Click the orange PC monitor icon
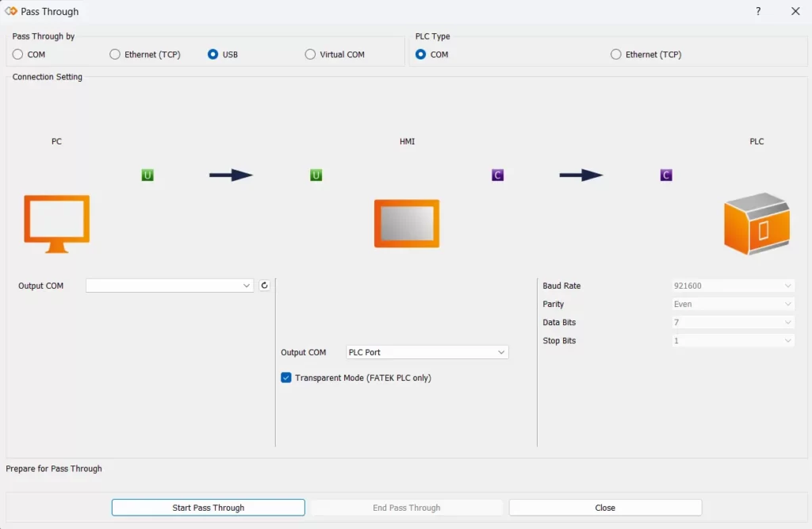This screenshot has height=529, width=812. tap(56, 224)
